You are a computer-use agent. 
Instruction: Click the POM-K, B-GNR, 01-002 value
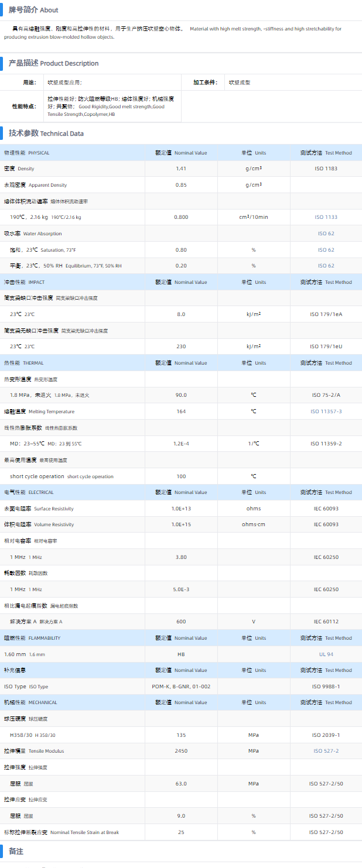(181, 687)
